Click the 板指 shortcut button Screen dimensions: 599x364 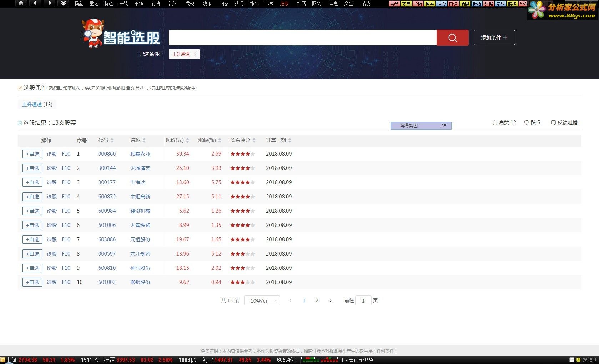(477, 4)
